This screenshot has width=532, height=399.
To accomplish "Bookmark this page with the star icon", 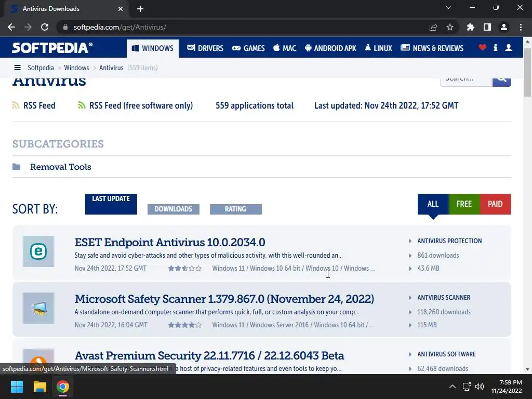I will [x=450, y=27].
